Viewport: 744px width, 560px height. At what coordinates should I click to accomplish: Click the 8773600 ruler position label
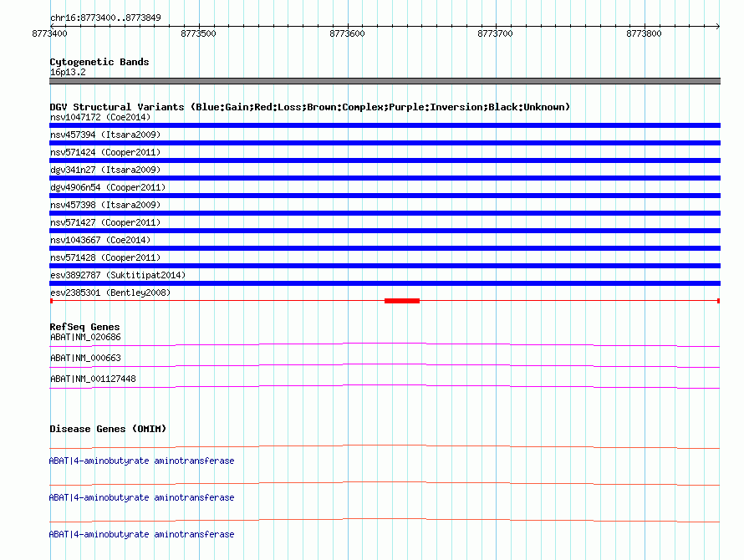(x=347, y=33)
